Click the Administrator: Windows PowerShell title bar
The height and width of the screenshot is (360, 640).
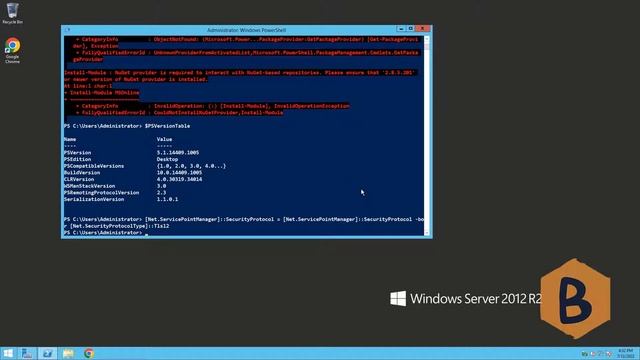(246, 30)
